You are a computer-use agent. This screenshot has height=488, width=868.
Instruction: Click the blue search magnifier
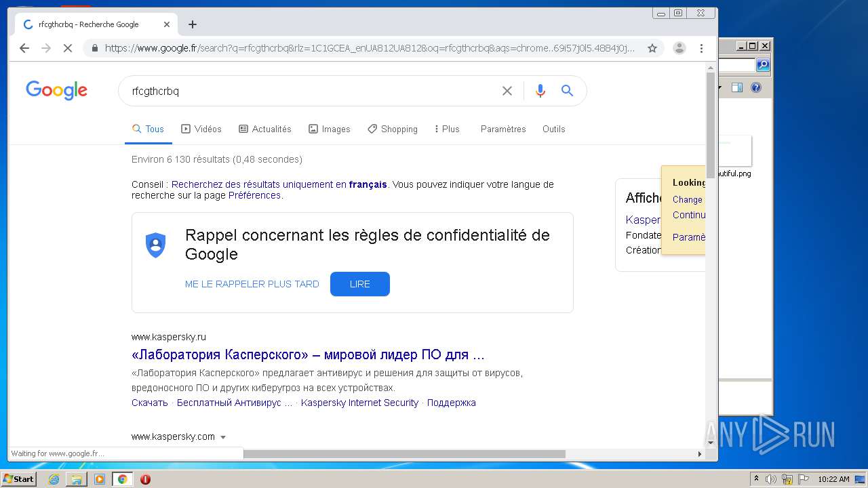pos(568,91)
